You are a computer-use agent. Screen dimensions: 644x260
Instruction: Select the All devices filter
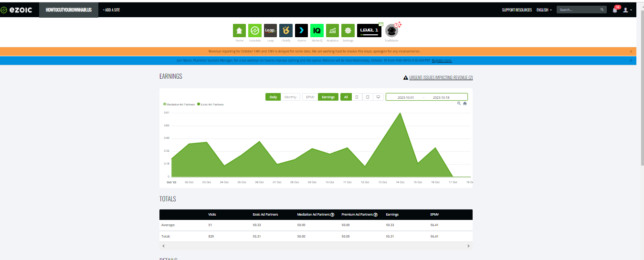pos(346,97)
